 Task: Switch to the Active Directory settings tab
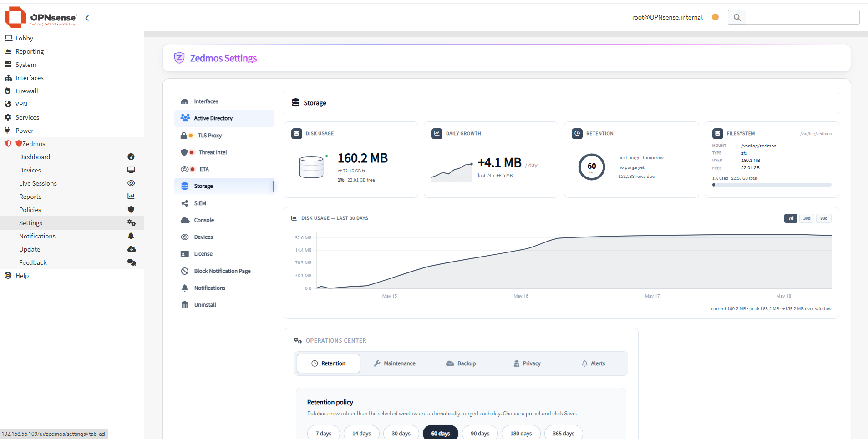click(224, 118)
